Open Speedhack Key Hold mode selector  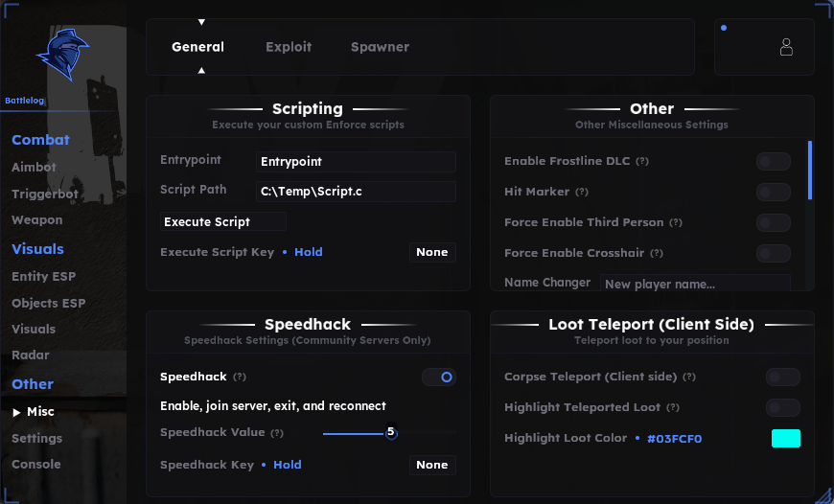[288, 465]
